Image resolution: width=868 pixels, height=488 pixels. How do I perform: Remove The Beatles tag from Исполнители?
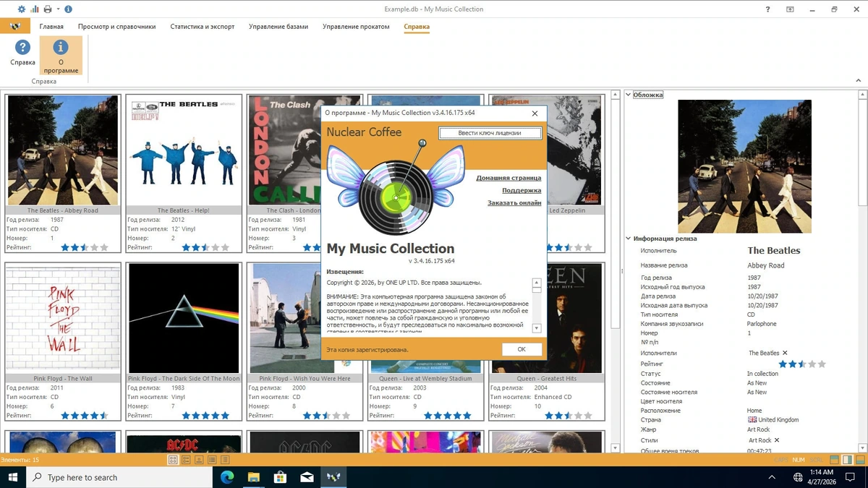785,353
